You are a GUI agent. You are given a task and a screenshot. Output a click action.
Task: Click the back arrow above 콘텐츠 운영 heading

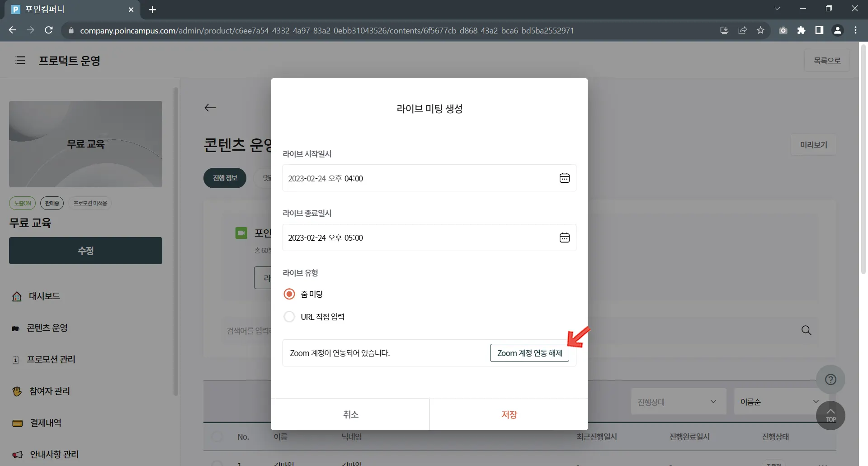(x=210, y=108)
